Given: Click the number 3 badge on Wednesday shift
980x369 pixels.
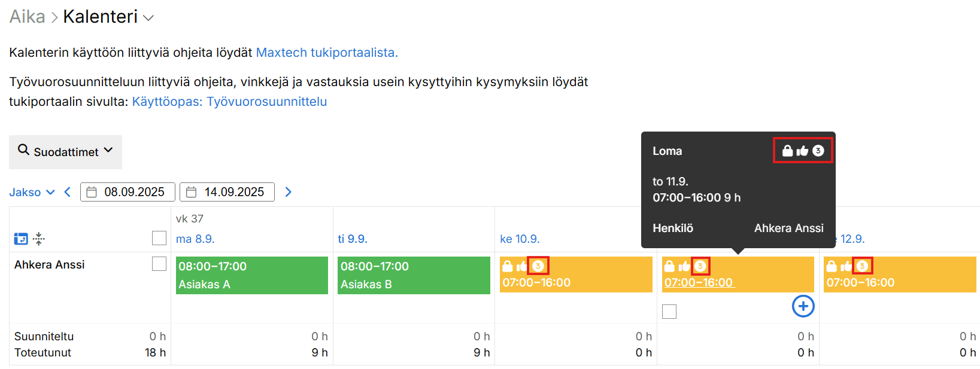Looking at the screenshot, I should (x=538, y=266).
